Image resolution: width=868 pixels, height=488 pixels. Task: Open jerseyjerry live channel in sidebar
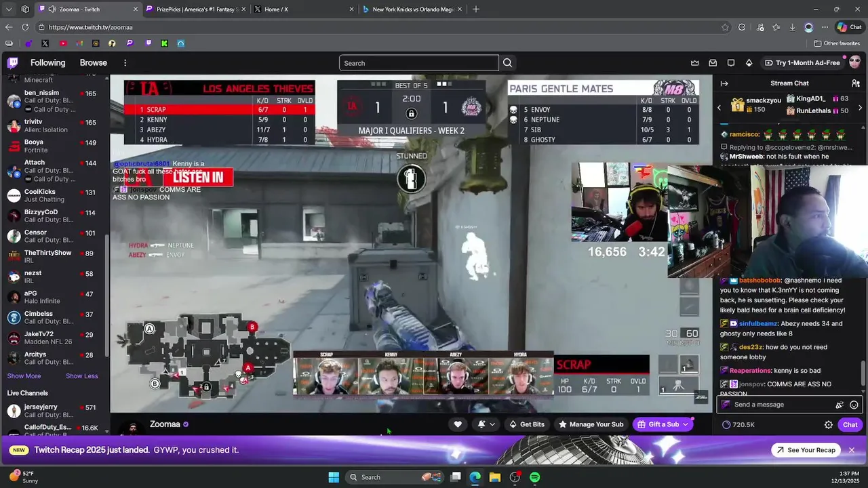tap(54, 409)
